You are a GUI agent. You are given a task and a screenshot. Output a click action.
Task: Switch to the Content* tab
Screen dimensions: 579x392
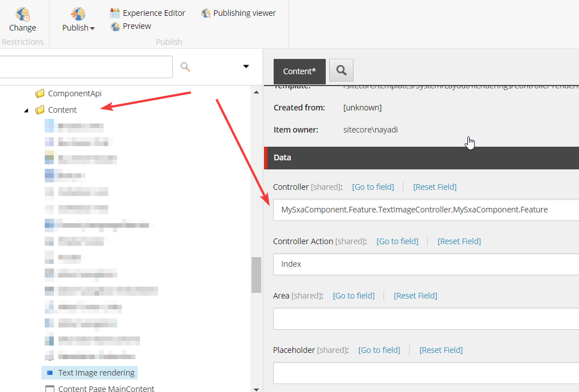click(299, 71)
